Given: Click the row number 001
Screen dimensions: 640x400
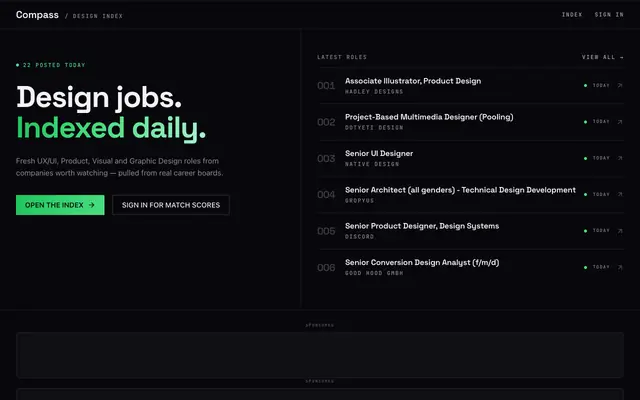Looking at the screenshot, I should (326, 86).
